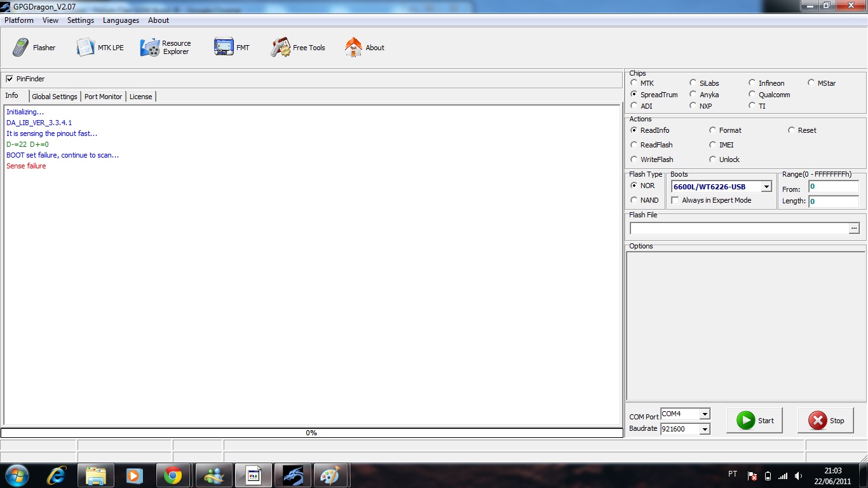Open the Platform menu
The height and width of the screenshot is (488, 868).
click(19, 20)
